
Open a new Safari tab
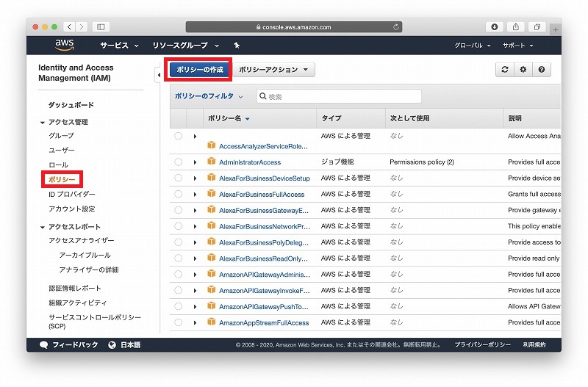click(x=556, y=29)
